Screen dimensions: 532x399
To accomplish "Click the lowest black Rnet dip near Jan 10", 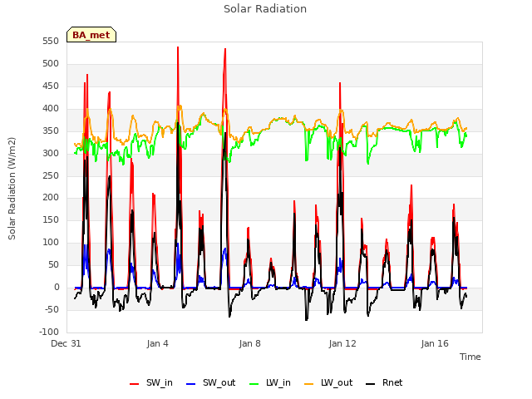I will click(x=307, y=319).
